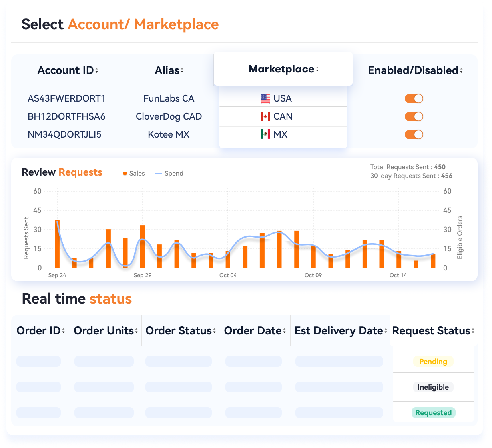Click the Requested status badge
Image resolution: width=492 pixels, height=448 pixels.
pyautogui.click(x=433, y=413)
